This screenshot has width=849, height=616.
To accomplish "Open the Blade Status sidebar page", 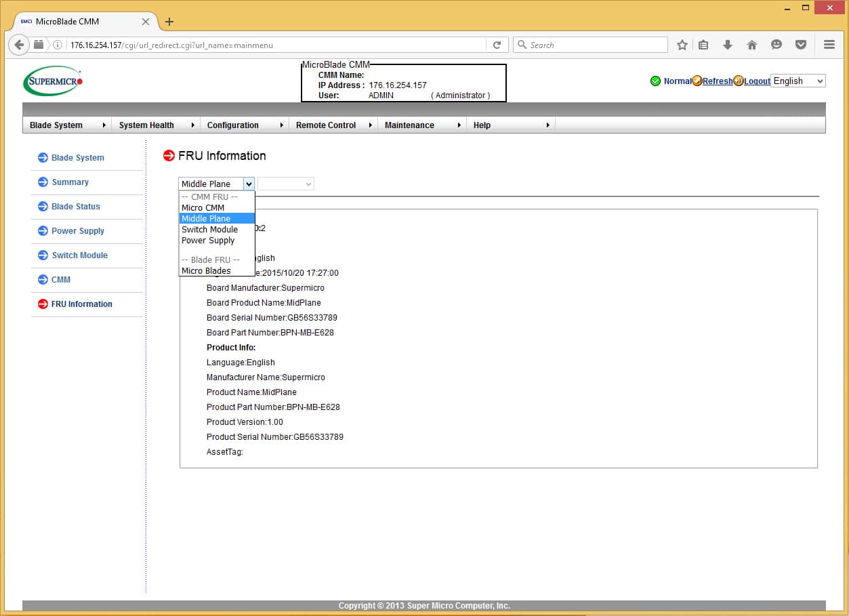I will 76,207.
